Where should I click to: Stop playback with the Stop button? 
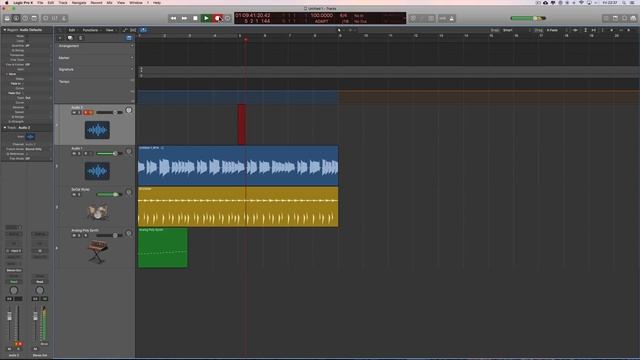(196, 18)
